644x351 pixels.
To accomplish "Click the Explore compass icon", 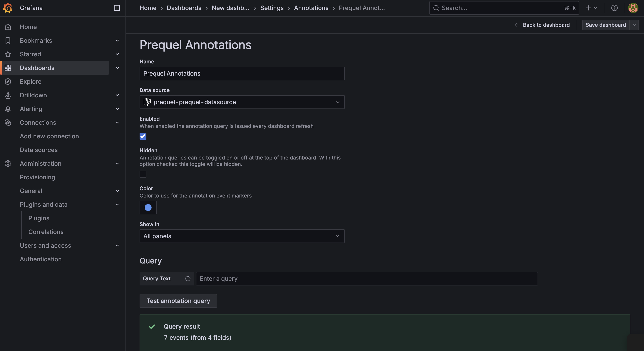I will [8, 82].
